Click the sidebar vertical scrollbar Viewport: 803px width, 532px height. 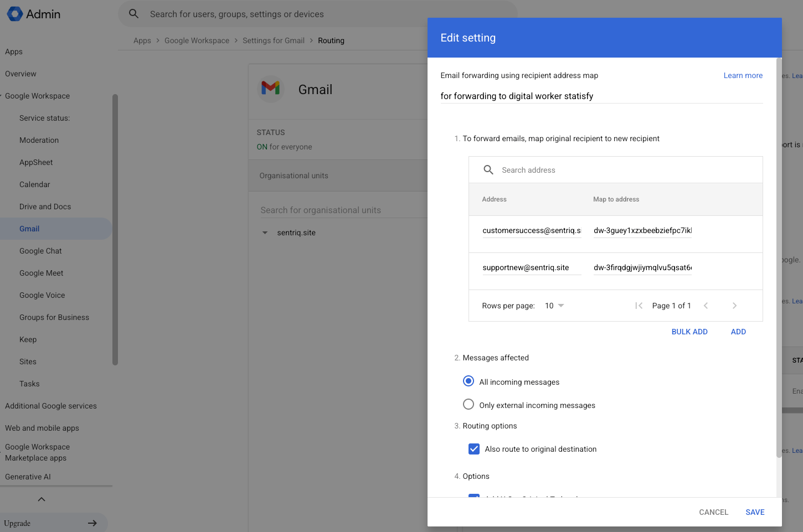[x=115, y=230]
